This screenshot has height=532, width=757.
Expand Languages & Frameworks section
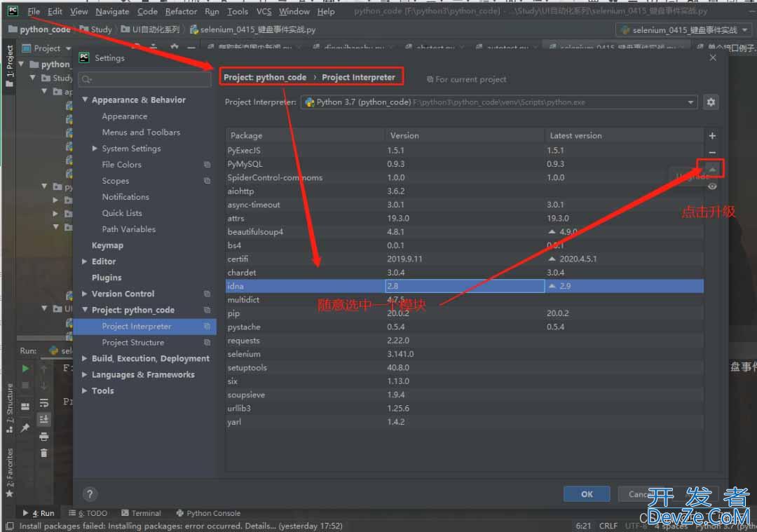85,374
